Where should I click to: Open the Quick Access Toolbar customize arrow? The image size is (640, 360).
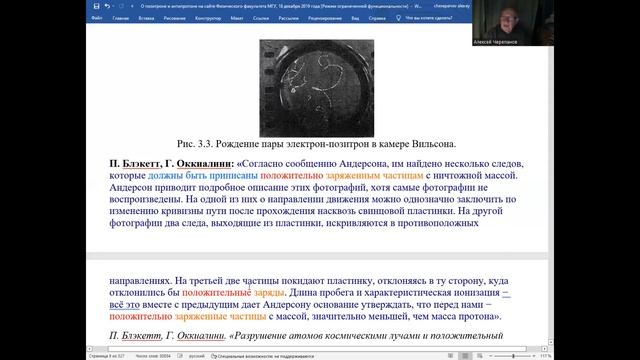(132, 6)
